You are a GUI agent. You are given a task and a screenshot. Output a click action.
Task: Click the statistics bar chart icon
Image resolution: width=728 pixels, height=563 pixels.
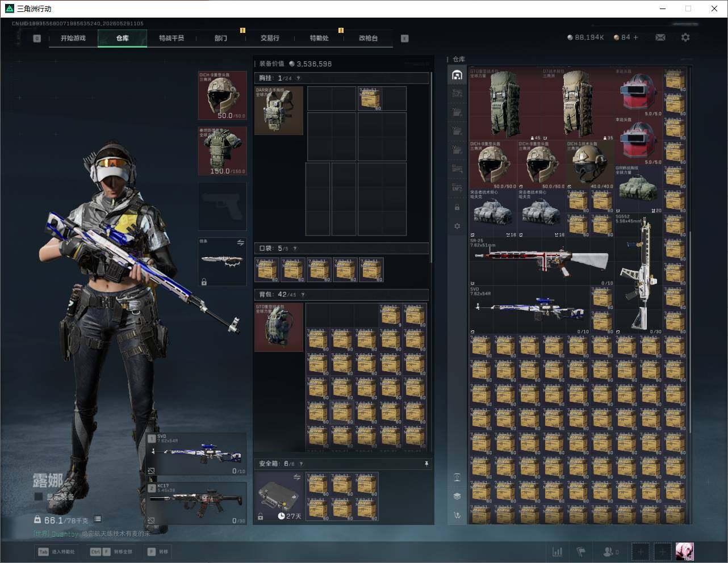[558, 551]
